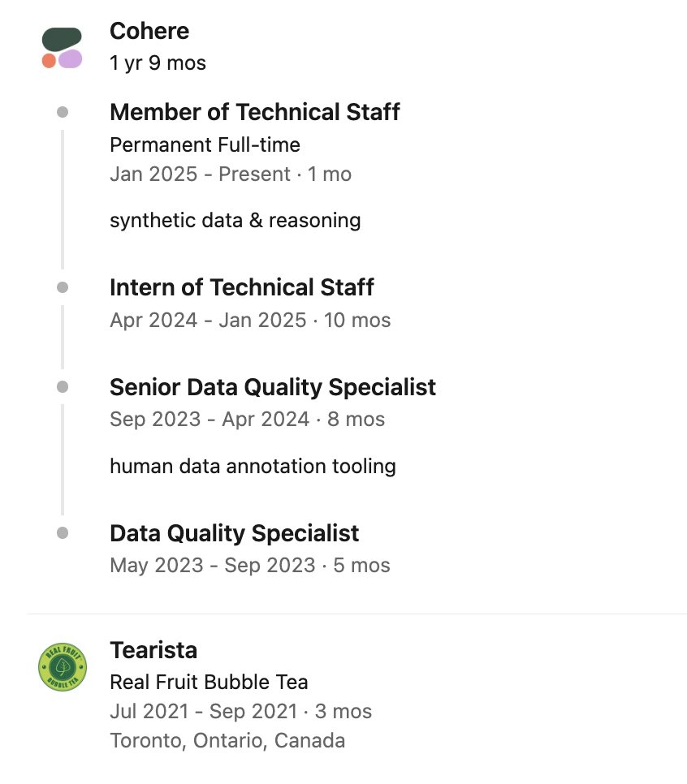Click the Cohere '1 yr 9 mos' total duration
This screenshot has width=687, height=784.
(x=158, y=63)
